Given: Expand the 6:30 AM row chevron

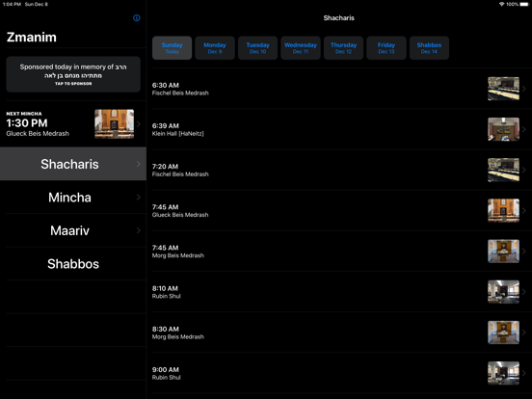Looking at the screenshot, I should coord(524,89).
